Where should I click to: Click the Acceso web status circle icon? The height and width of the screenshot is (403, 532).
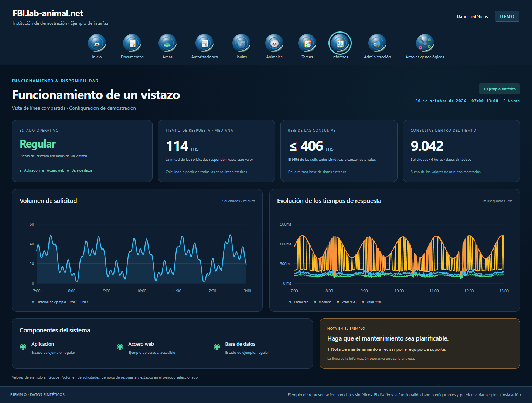120,347
